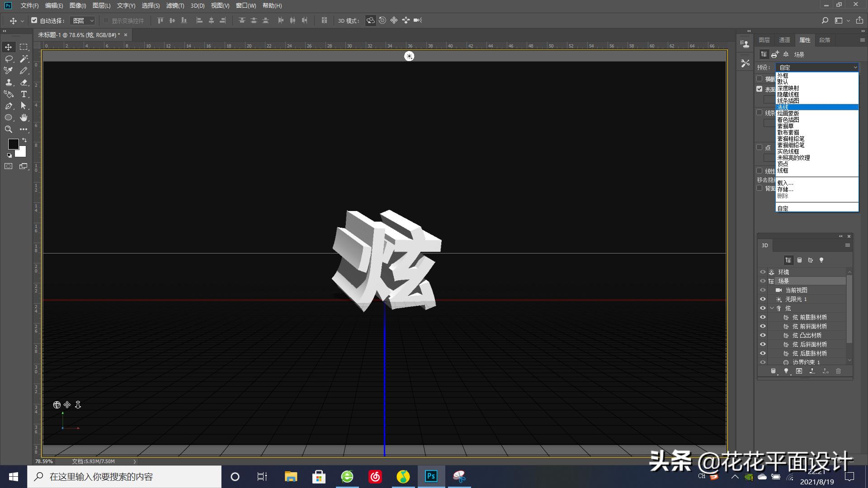Collapse the 炫 3D mesh group

point(772,308)
